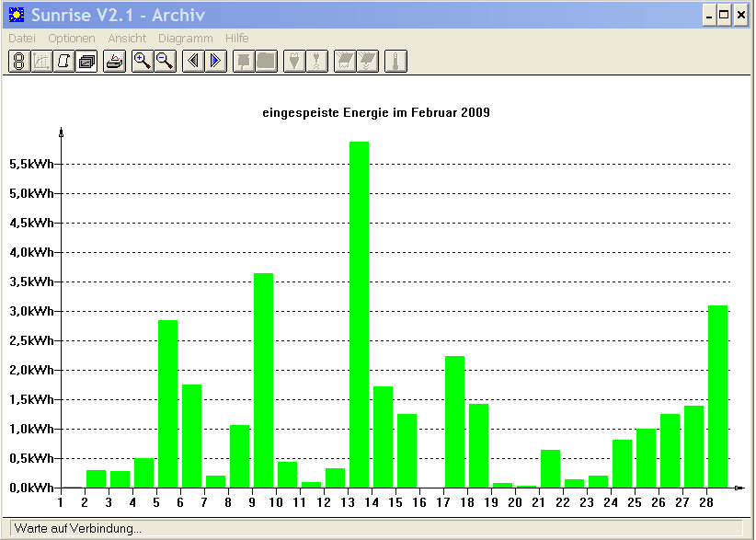
Task: Click the '3,5kWh' axis label
Action: (x=32, y=281)
